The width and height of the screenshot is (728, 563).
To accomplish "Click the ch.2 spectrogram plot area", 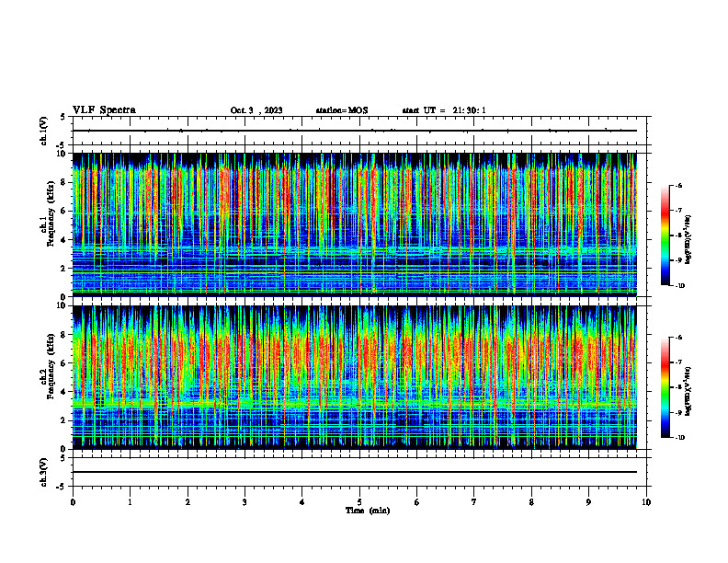I will [x=355, y=377].
